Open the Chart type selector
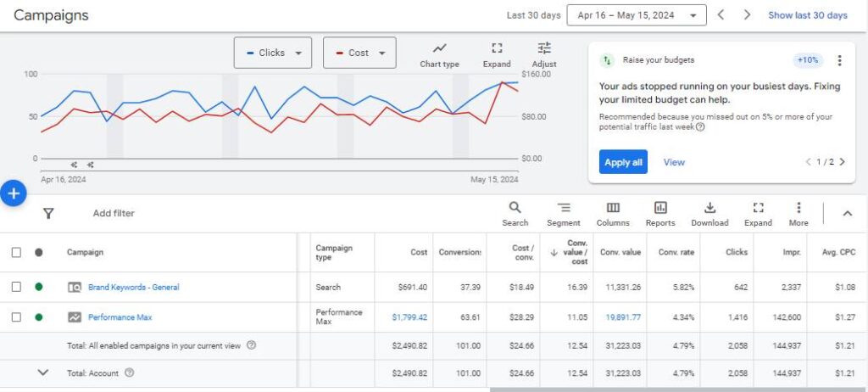The width and height of the screenshot is (868, 392). (x=439, y=55)
